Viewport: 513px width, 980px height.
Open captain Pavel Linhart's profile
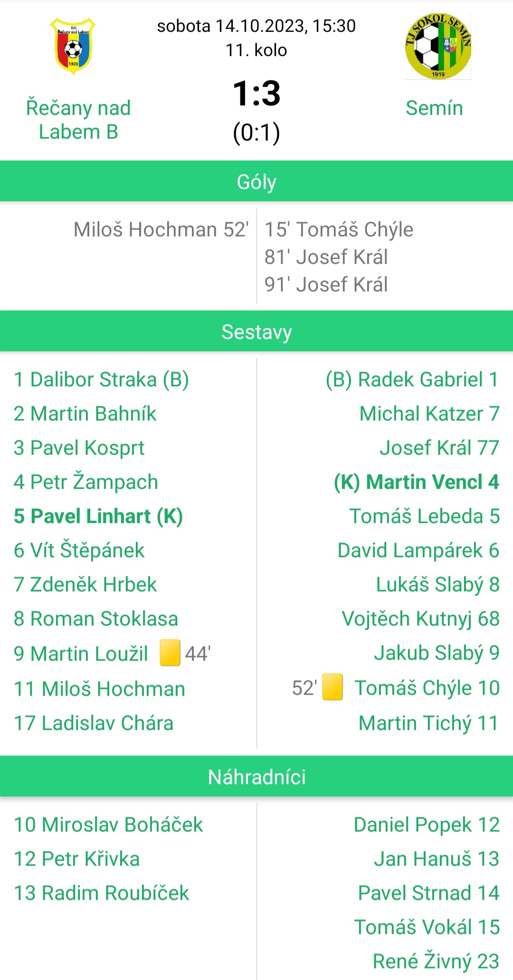point(98,516)
